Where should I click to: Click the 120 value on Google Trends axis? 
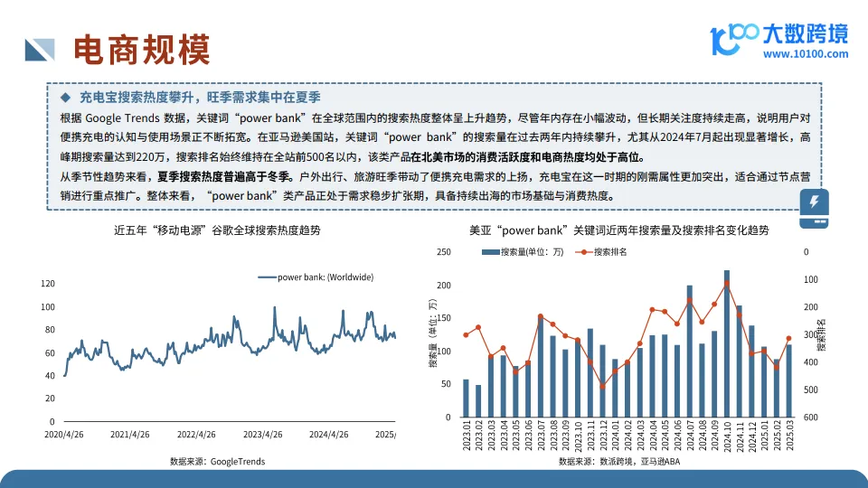coord(48,284)
